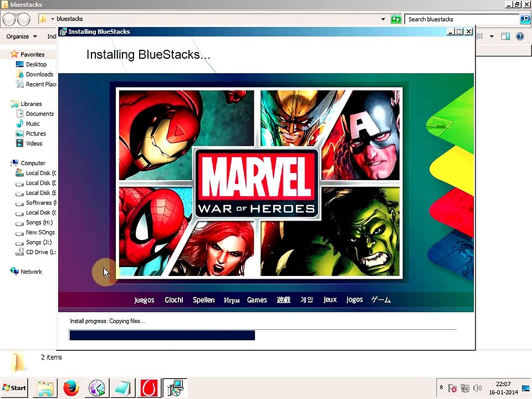Switch to BlueStacks installer taskbar icon

point(175,388)
